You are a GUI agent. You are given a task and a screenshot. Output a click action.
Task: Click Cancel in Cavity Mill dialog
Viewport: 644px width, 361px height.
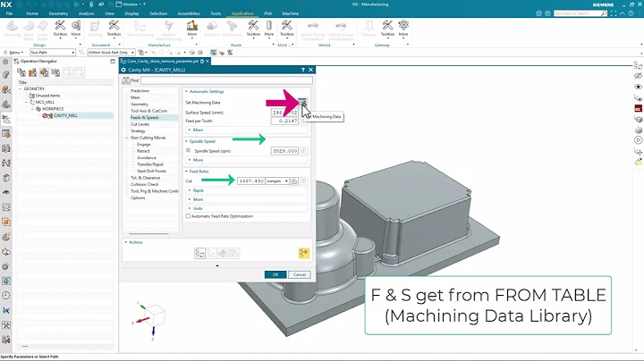pyautogui.click(x=300, y=274)
